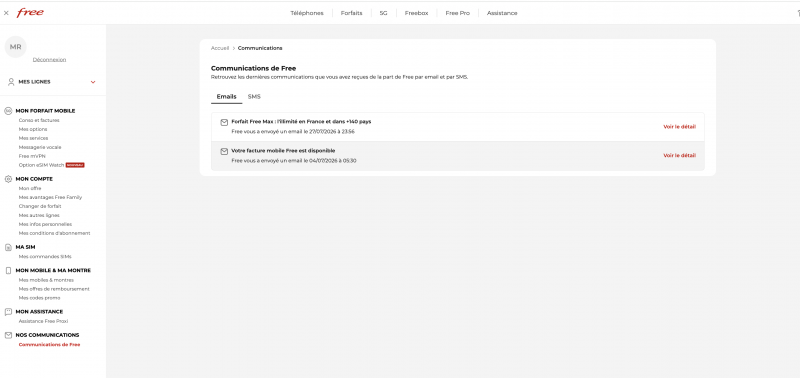Open Communications de Free in sidebar
The height and width of the screenshot is (378, 800).
pyautogui.click(x=49, y=345)
